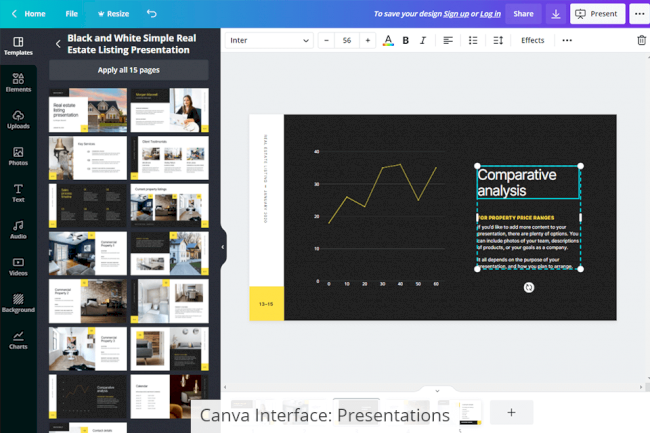Click the Sign up link
Image resolution: width=650 pixels, height=433 pixels.
(x=456, y=14)
